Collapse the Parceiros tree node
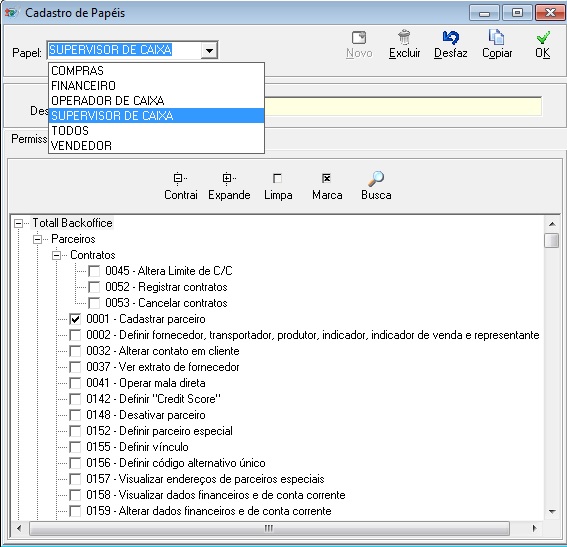Image resolution: width=567 pixels, height=547 pixels. click(37, 239)
